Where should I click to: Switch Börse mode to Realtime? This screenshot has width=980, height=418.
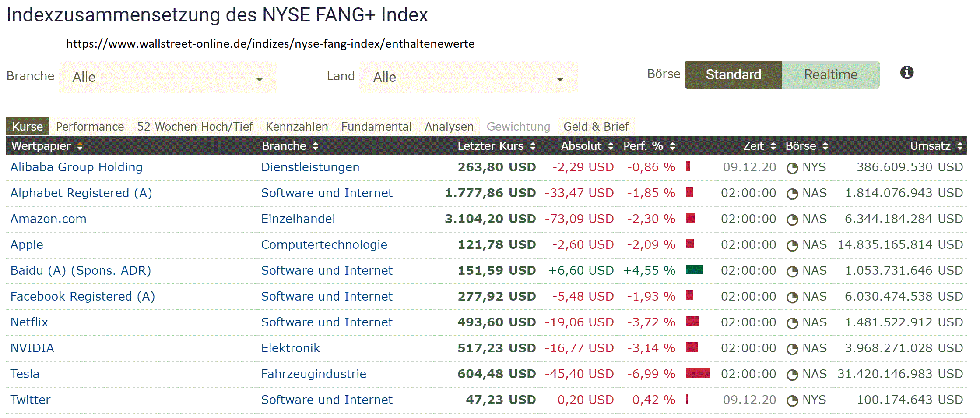[x=830, y=75]
